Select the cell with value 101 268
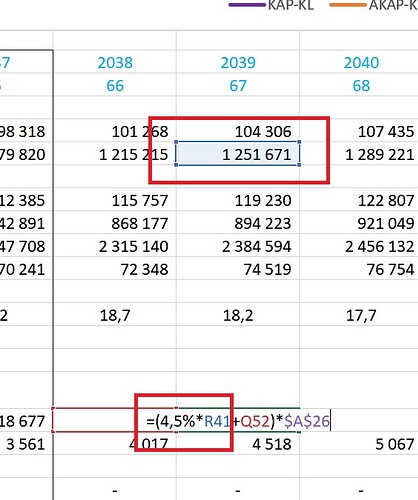Screen dimensions: 418x500 coord(115,131)
